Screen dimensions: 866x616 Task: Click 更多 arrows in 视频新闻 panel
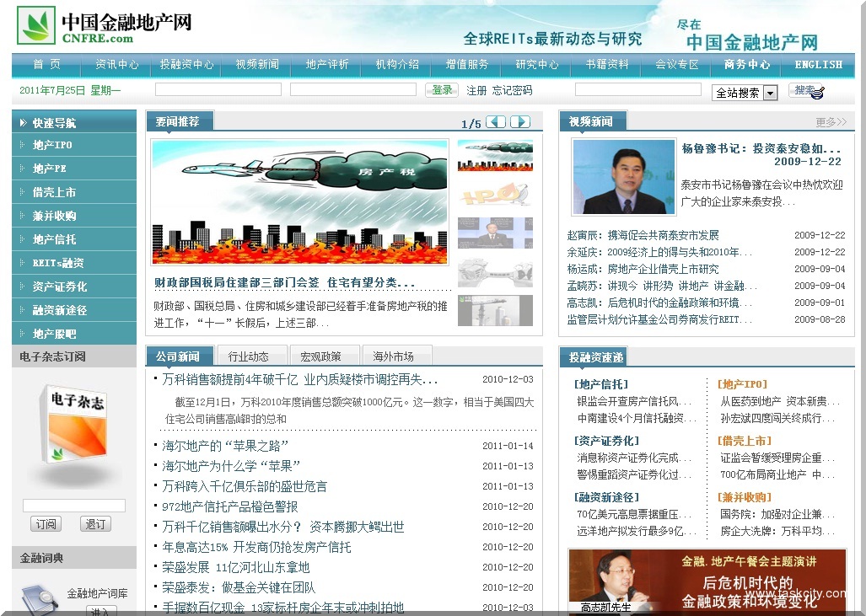coord(831,122)
